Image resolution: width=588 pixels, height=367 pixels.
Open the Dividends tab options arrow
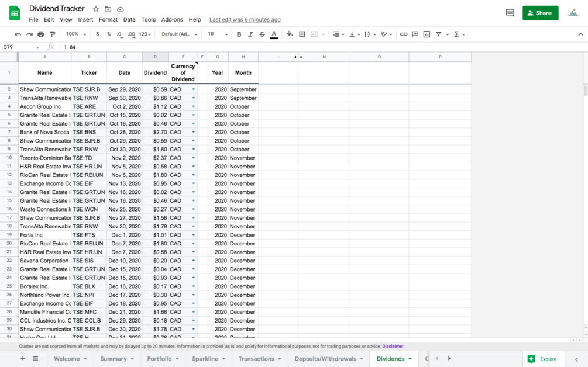pos(410,359)
